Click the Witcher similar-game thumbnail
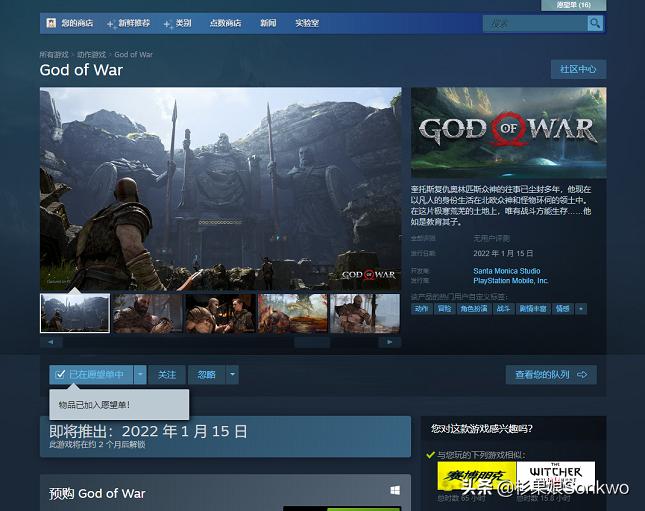The width and height of the screenshot is (645, 511). click(x=556, y=476)
